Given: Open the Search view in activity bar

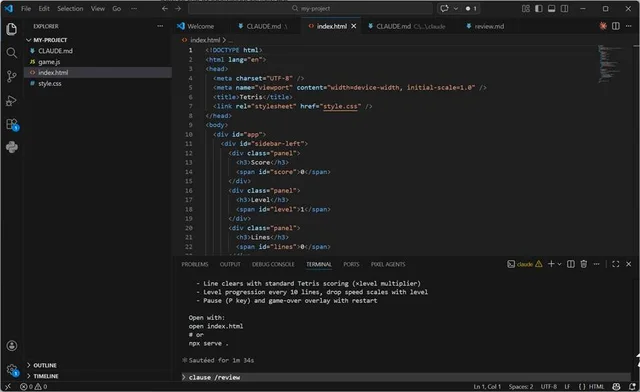Looking at the screenshot, I should click(11, 53).
